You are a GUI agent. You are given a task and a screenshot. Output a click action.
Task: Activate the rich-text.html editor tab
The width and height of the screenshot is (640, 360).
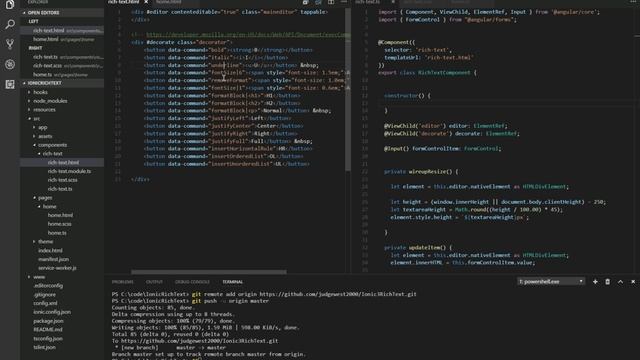point(124,2)
